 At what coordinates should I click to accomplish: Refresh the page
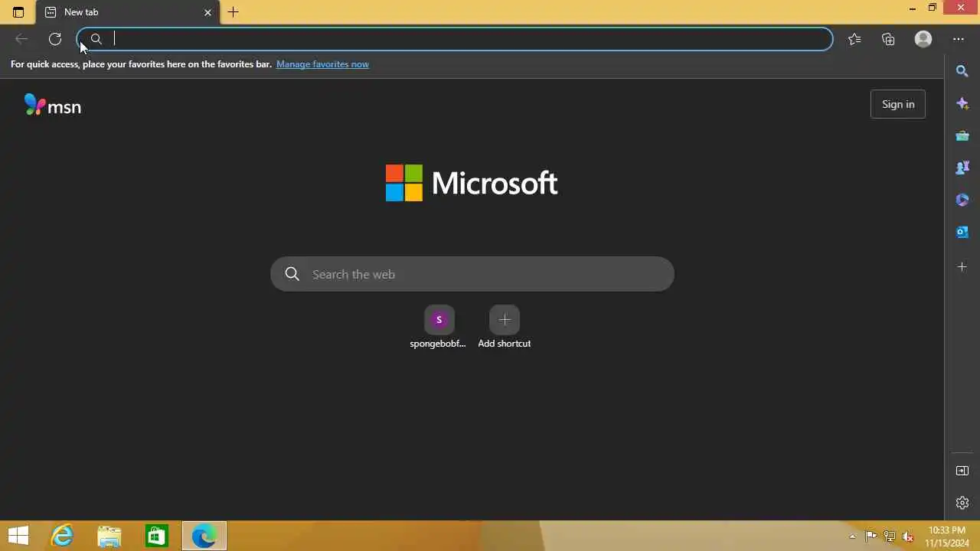[x=55, y=39]
